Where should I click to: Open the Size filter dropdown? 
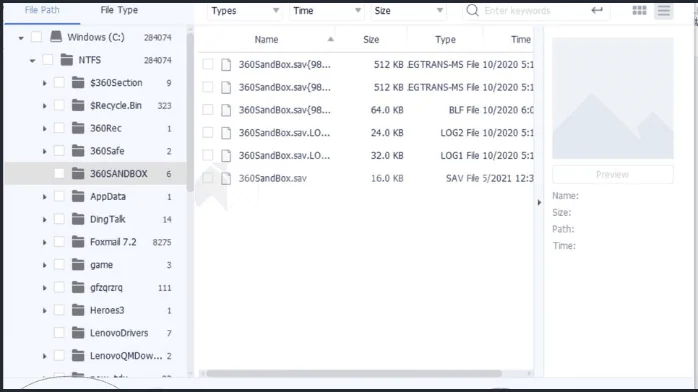(x=408, y=11)
